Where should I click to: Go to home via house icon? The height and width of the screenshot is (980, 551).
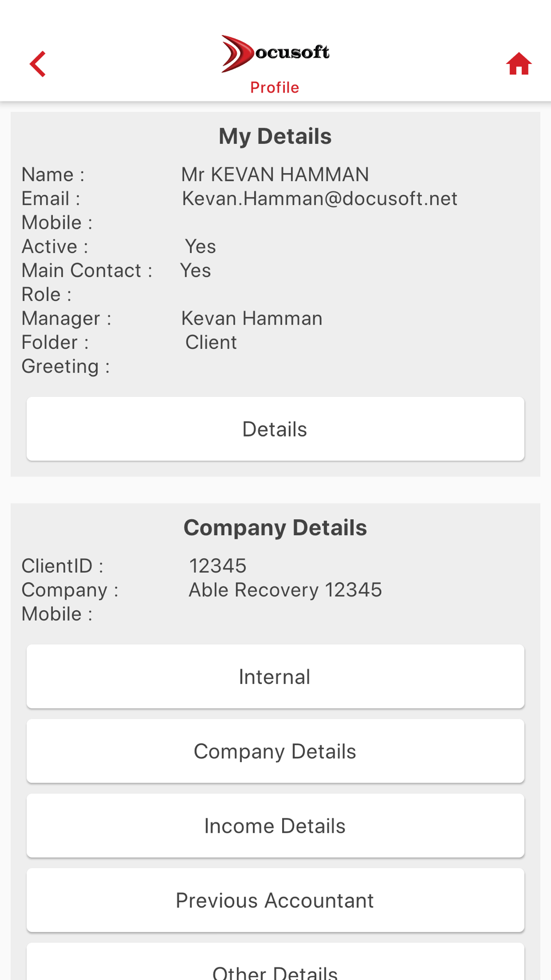(x=518, y=64)
